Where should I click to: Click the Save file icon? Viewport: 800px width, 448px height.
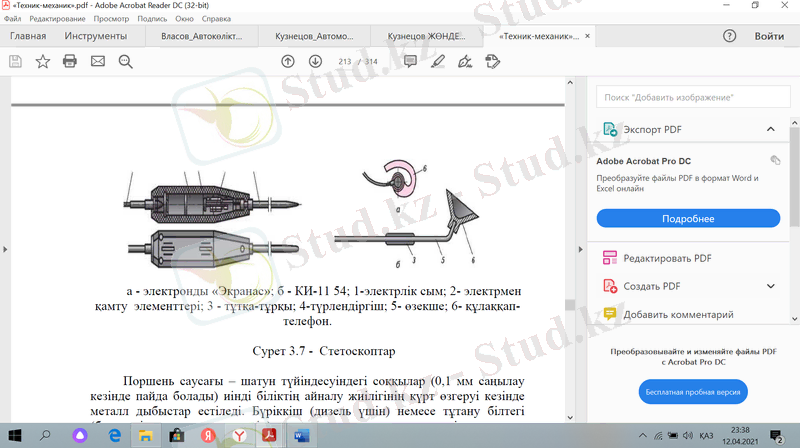click(x=15, y=61)
